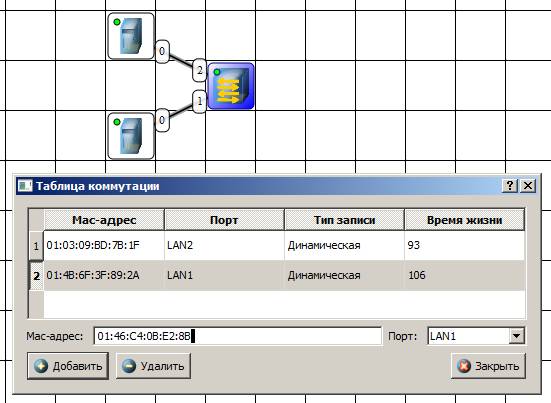
Task: Click the Закрыть button
Action: click(x=488, y=366)
